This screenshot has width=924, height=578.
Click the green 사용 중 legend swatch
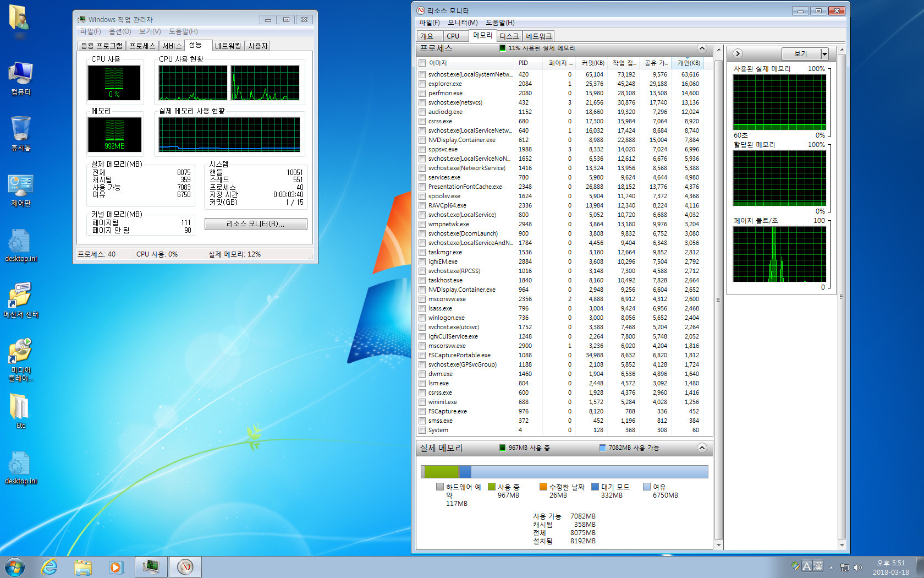pos(492,487)
